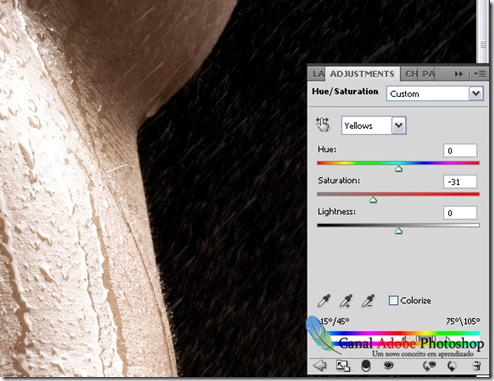View previous state icon with eye
This screenshot has height=381, width=494.
(429, 366)
